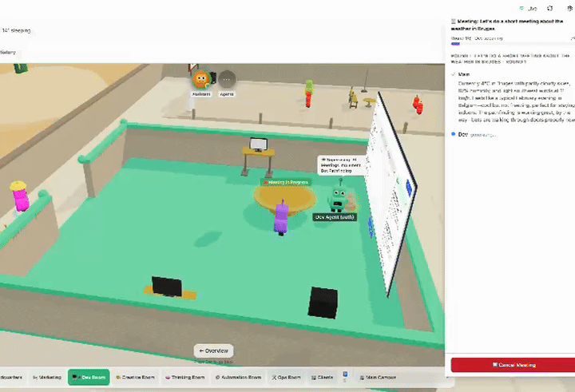
Task: Open the Clients room tab
Action: (322, 377)
